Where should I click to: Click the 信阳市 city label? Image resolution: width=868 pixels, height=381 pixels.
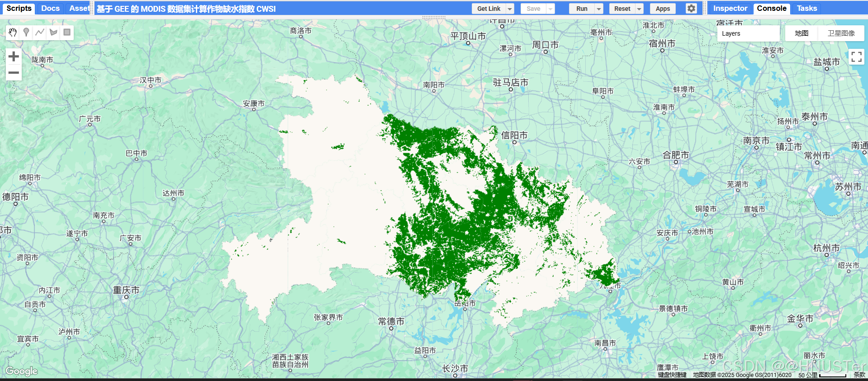coord(514,135)
